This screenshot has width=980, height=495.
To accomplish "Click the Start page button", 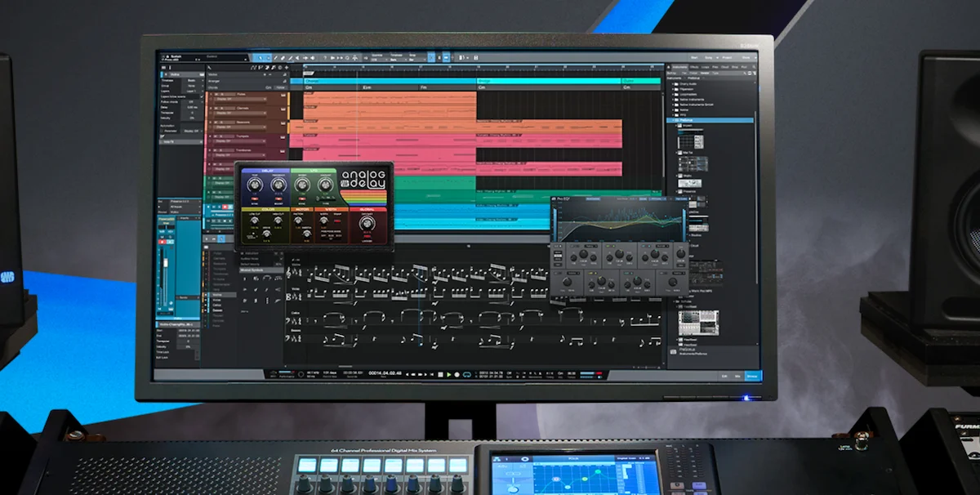I will click(694, 57).
